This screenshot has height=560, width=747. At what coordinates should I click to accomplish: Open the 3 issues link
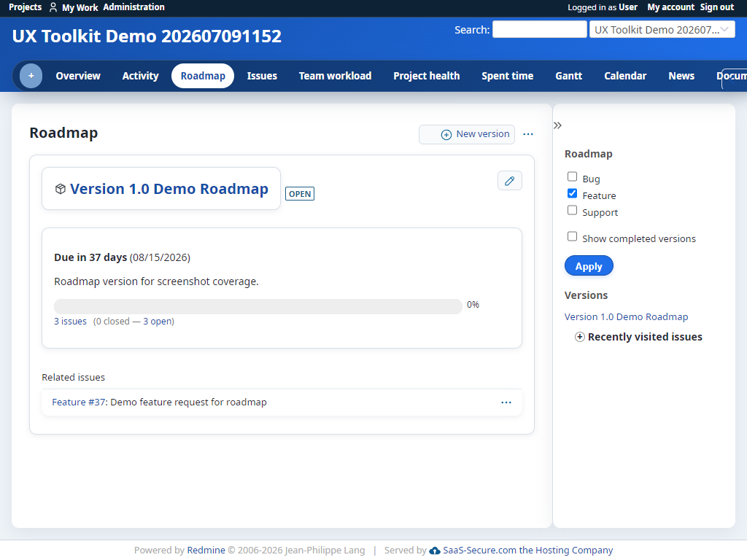(x=70, y=322)
